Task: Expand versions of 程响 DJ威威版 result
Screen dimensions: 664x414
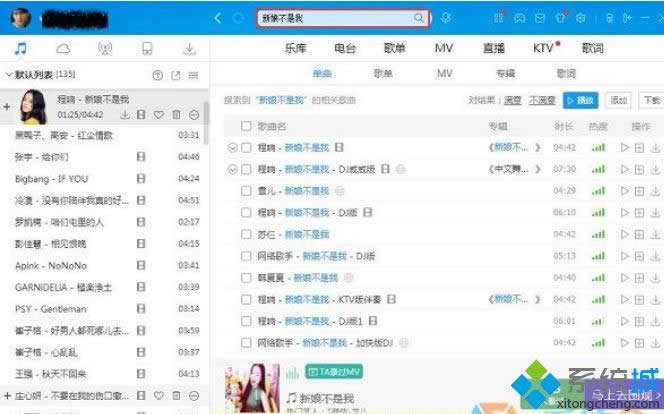Action: pos(233,169)
